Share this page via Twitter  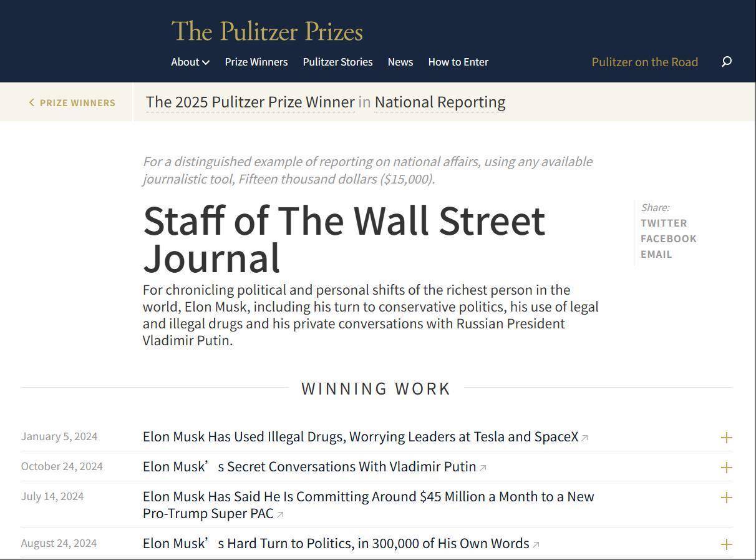click(664, 223)
